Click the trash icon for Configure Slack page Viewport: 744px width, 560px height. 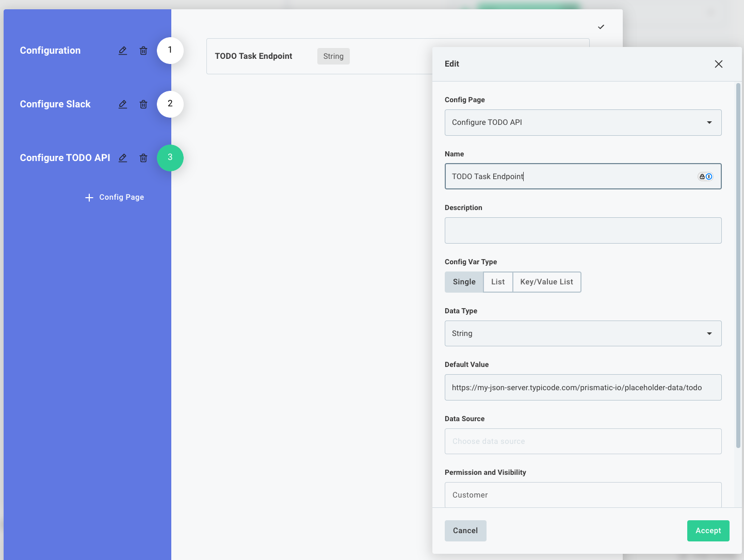pyautogui.click(x=143, y=104)
